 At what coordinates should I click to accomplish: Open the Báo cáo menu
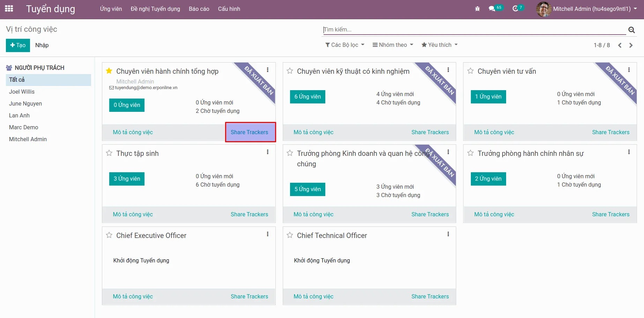(199, 9)
